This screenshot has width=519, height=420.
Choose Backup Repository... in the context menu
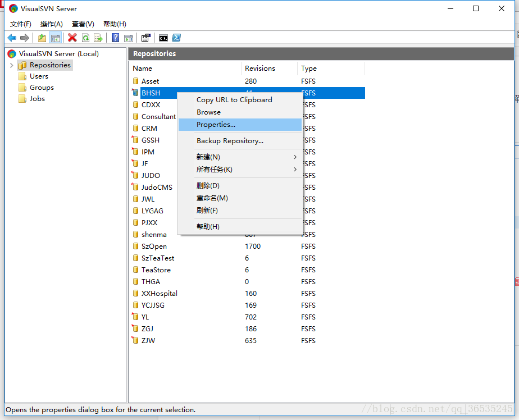[x=240, y=141]
